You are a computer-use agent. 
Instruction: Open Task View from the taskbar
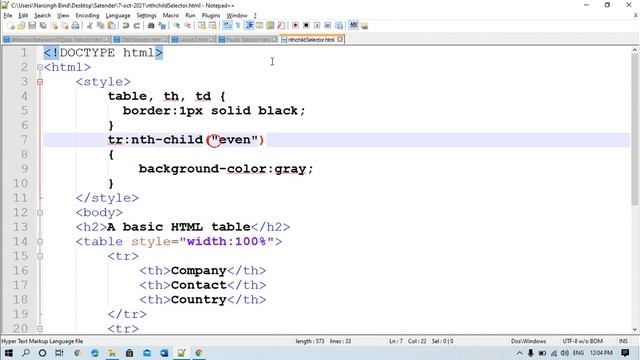pyautogui.click(x=59, y=353)
